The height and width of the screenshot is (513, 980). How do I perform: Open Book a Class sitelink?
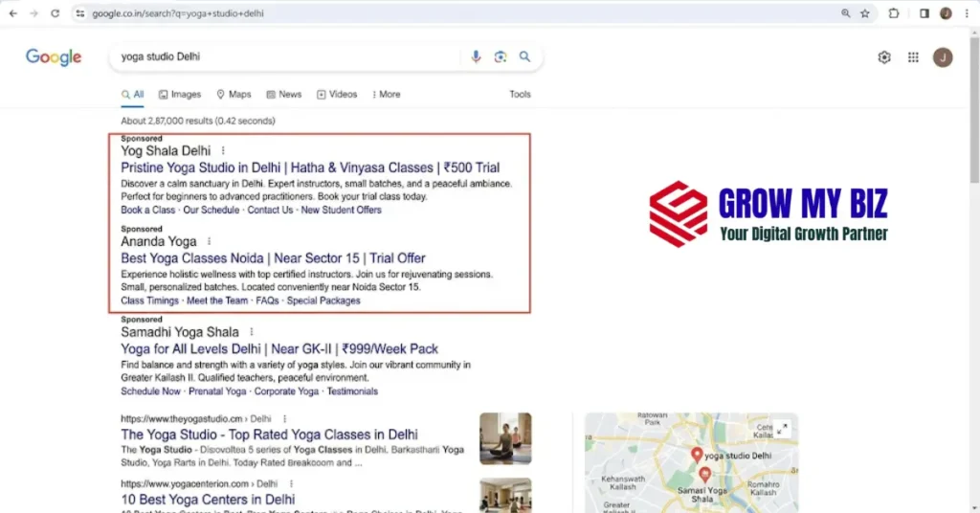pos(148,210)
